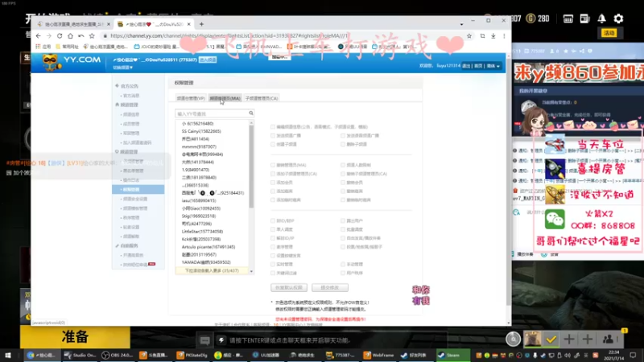Open the browser home page
The height and width of the screenshot is (362, 644).
pos(70,36)
